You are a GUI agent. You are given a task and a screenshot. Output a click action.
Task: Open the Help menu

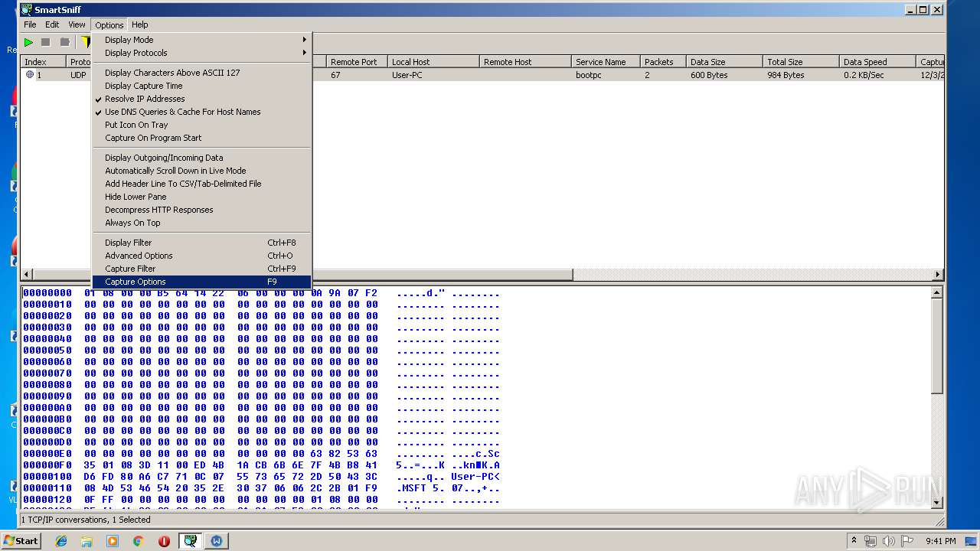[x=139, y=24]
